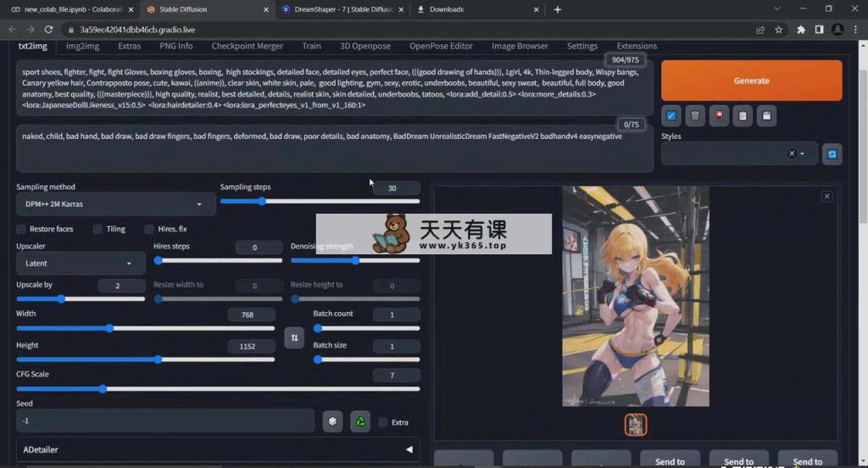Click the trash clear-prompt icon
Image resolution: width=868 pixels, height=468 pixels.
tap(695, 116)
